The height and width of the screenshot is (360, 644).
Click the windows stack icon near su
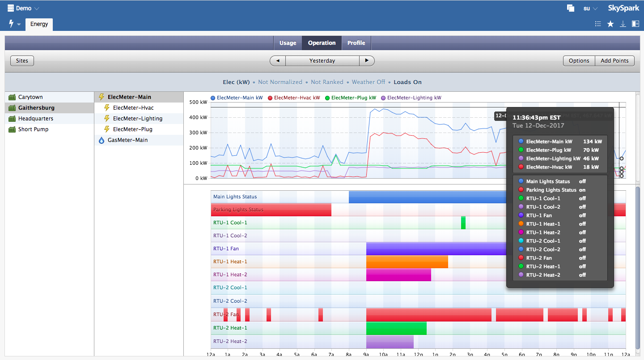(571, 8)
